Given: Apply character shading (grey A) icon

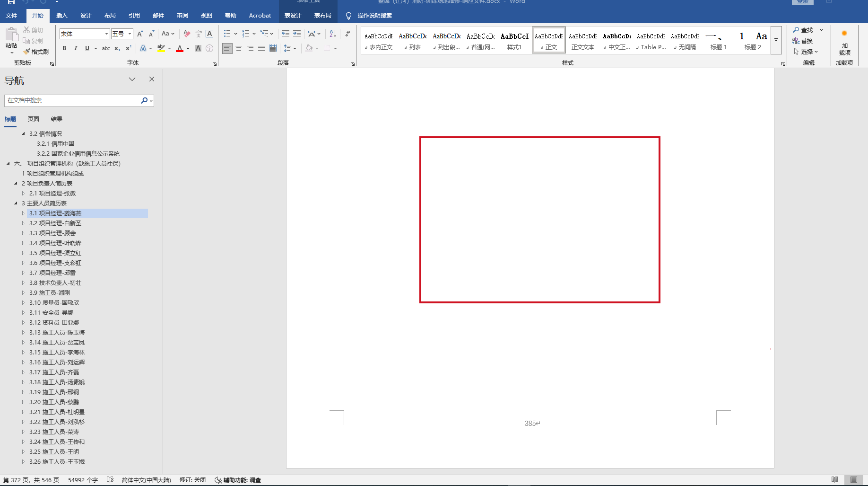Looking at the screenshot, I should pos(198,48).
